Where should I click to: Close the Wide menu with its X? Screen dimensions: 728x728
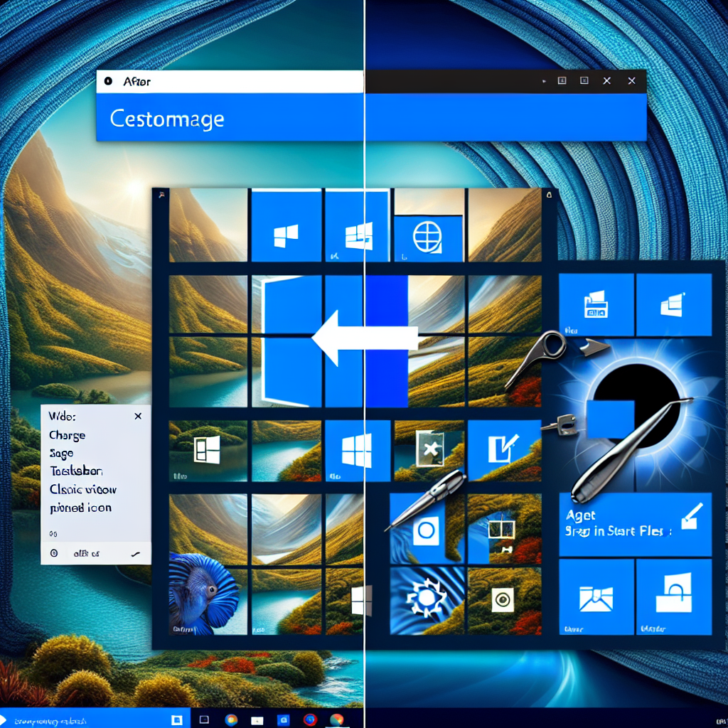(138, 416)
